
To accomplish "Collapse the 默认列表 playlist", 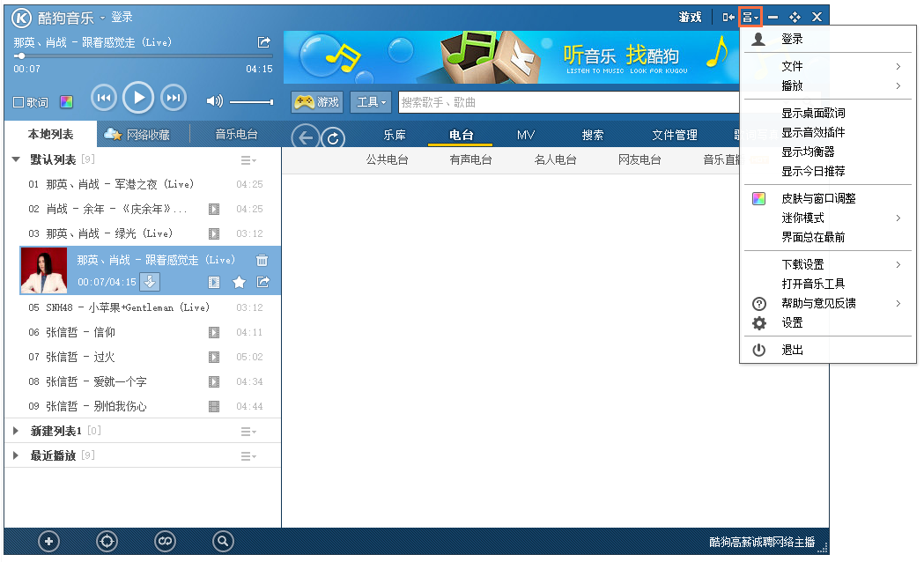I will pos(16,159).
